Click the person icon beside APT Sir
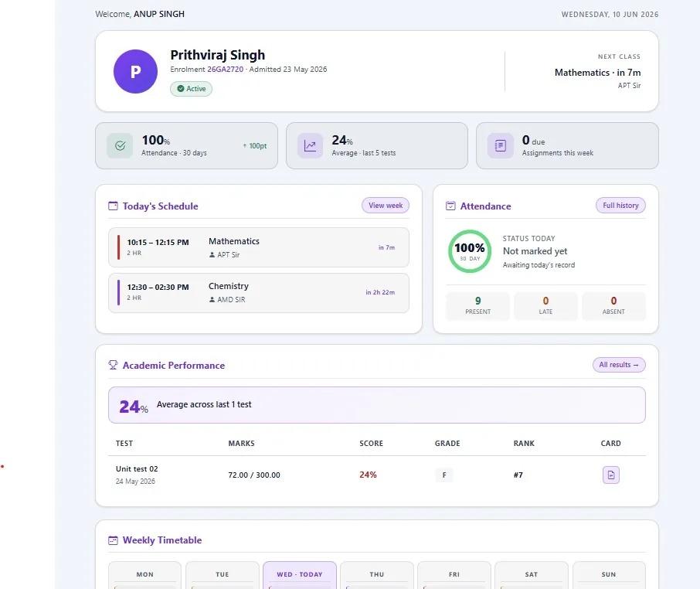 point(212,255)
